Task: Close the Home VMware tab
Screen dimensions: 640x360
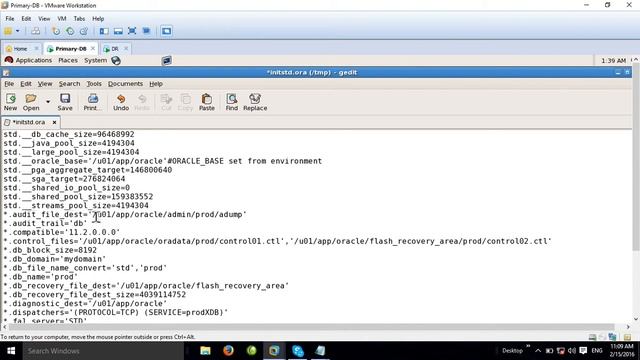Action: coord(36,49)
